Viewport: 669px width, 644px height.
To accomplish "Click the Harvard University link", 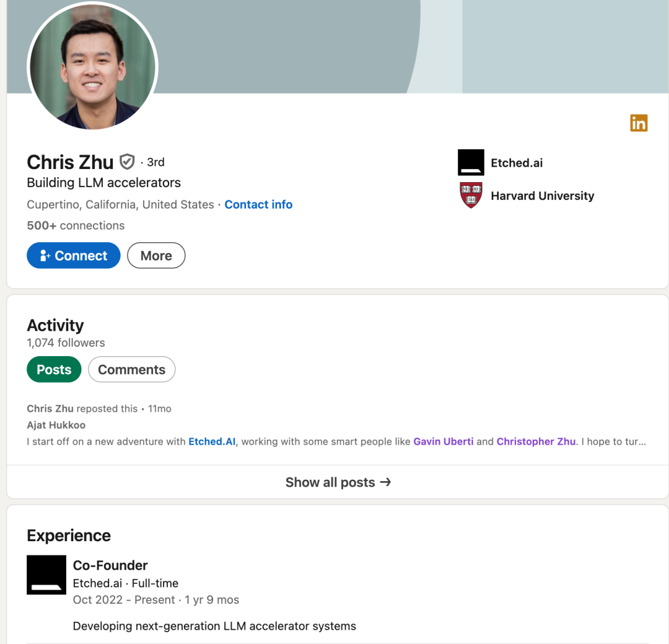I will click(542, 196).
